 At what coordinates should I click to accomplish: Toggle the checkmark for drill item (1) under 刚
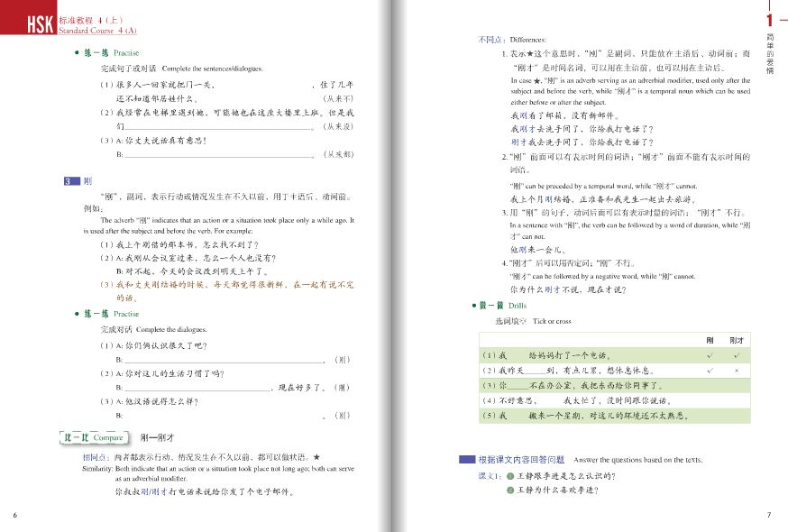tap(709, 356)
